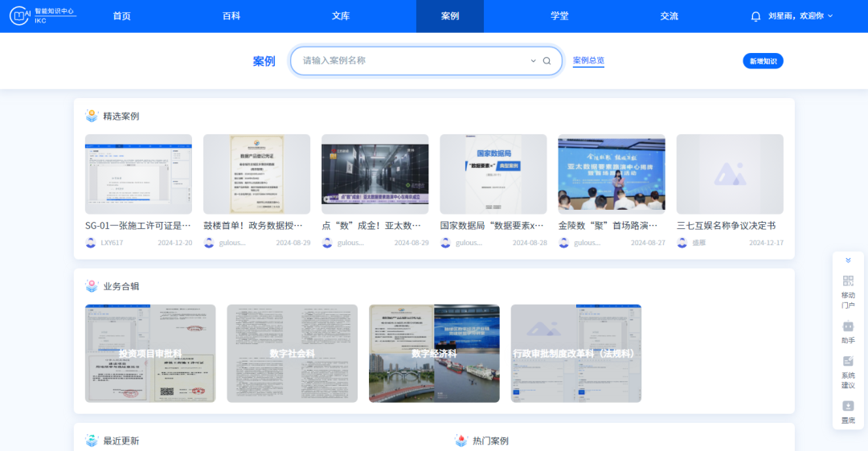
Task: Open the 案例总览 link
Action: pos(588,61)
